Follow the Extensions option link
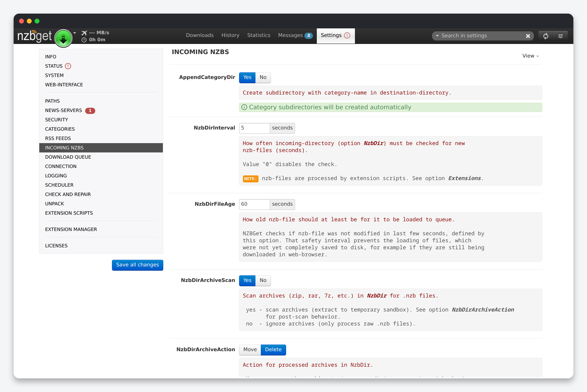587x392 pixels. (x=465, y=178)
